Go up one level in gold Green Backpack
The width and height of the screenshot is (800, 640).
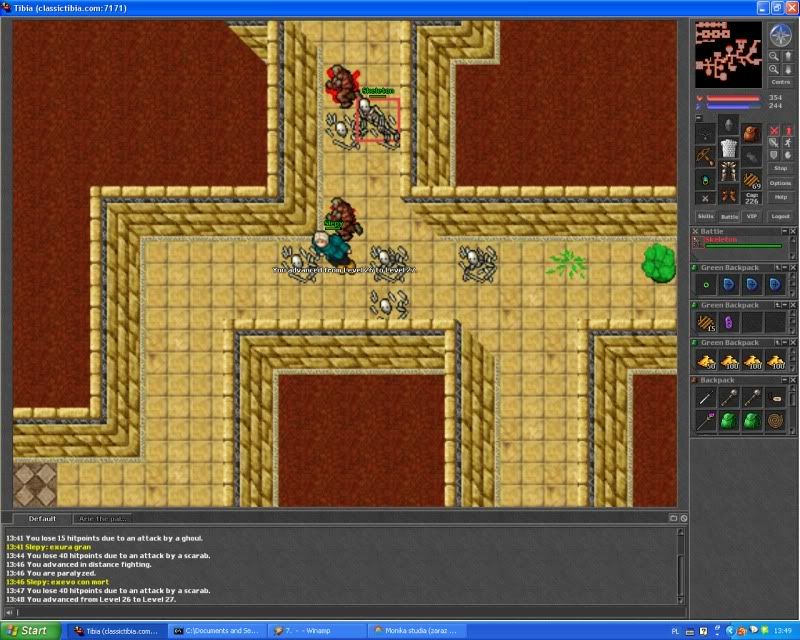(777, 342)
